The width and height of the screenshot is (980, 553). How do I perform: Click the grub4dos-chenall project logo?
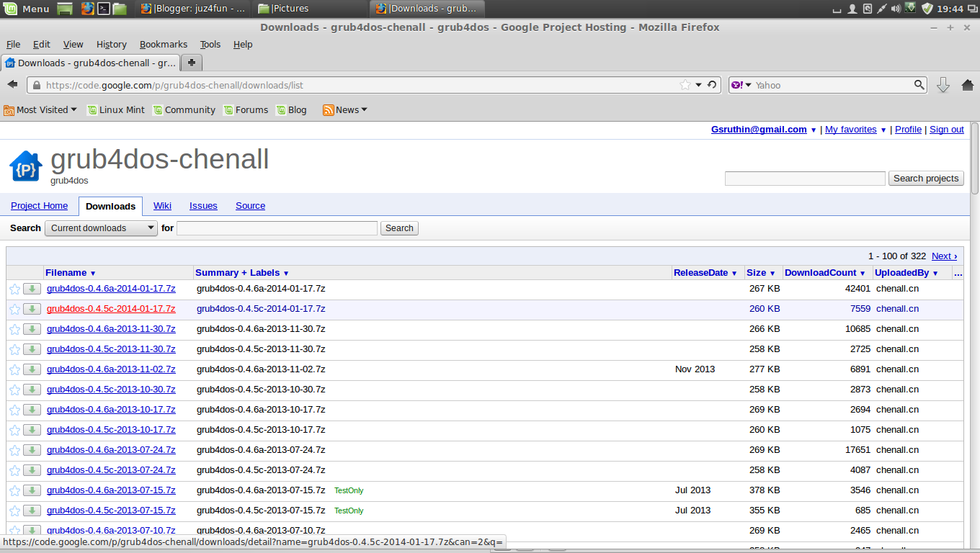(26, 166)
